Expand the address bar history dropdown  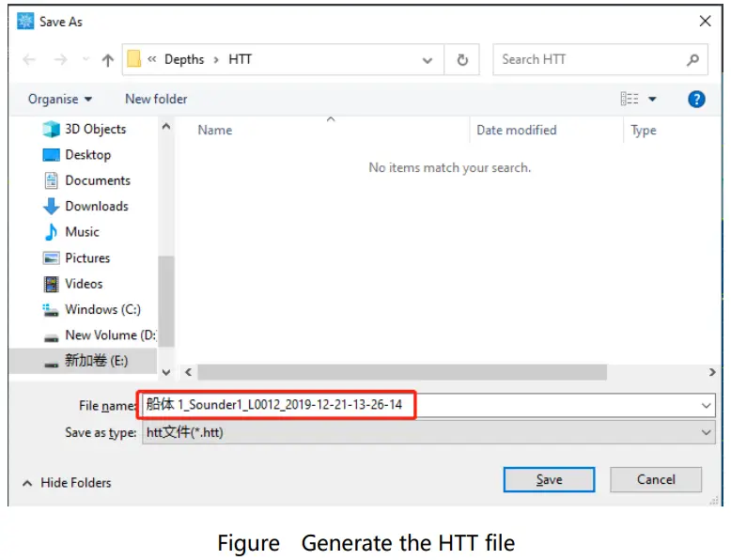(427, 60)
